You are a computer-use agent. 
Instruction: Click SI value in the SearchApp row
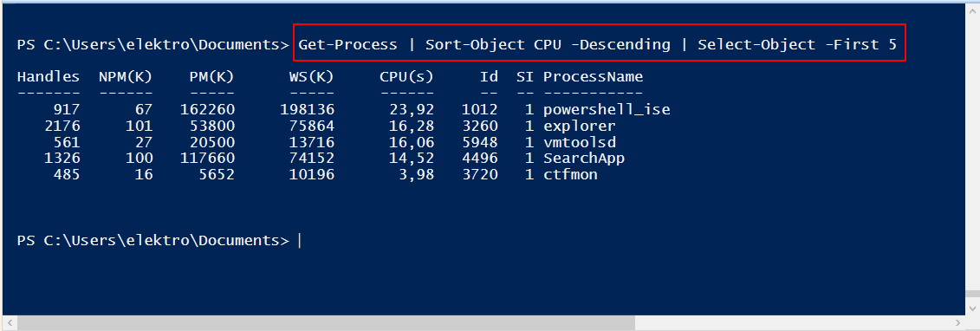(530, 159)
